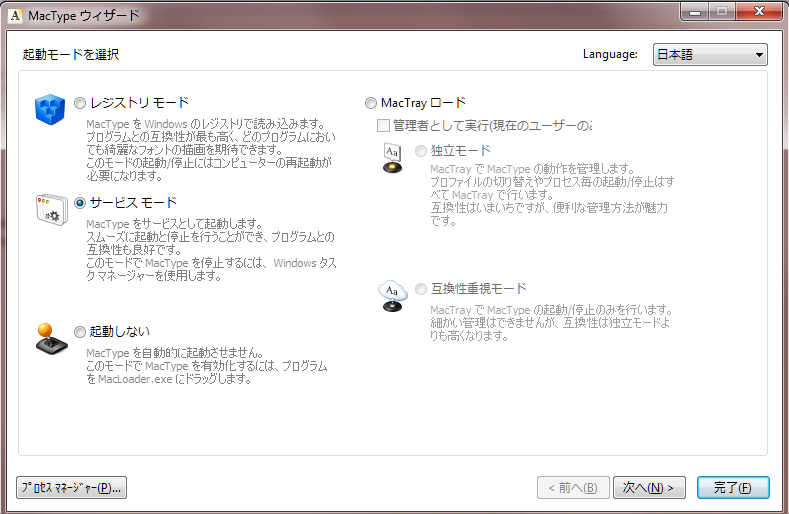Image resolution: width=789 pixels, height=514 pixels.
Task: Click the 次へ(N) > button
Action: click(648, 488)
